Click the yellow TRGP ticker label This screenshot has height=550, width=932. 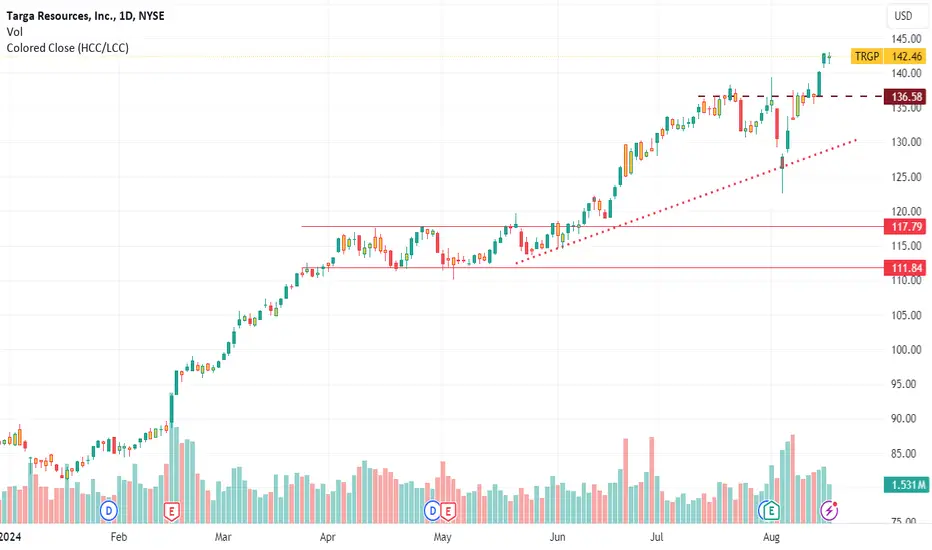[867, 56]
